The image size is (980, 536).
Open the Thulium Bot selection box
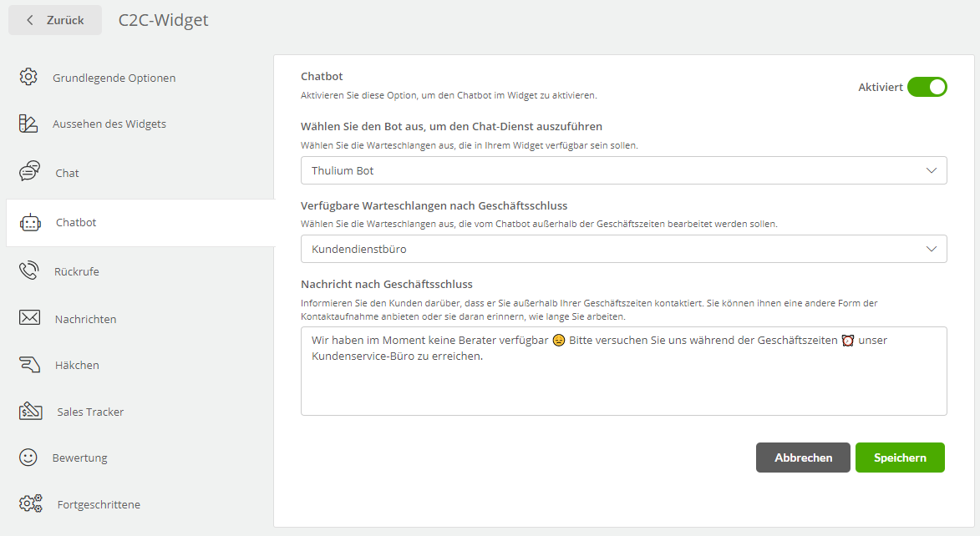(x=624, y=170)
